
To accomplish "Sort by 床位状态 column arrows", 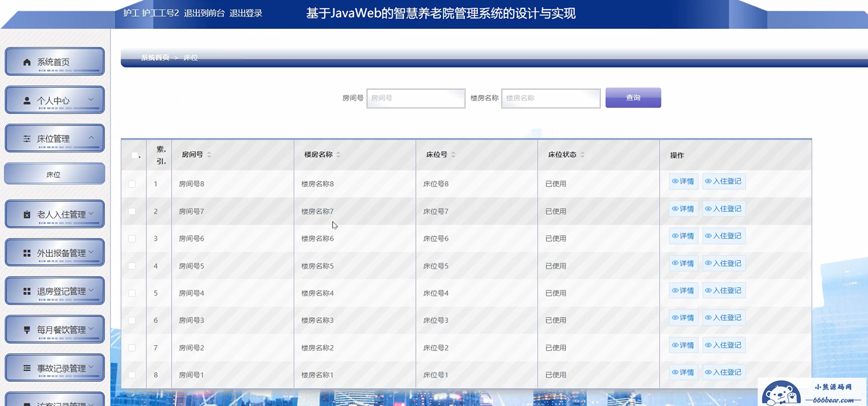I will (582, 154).
